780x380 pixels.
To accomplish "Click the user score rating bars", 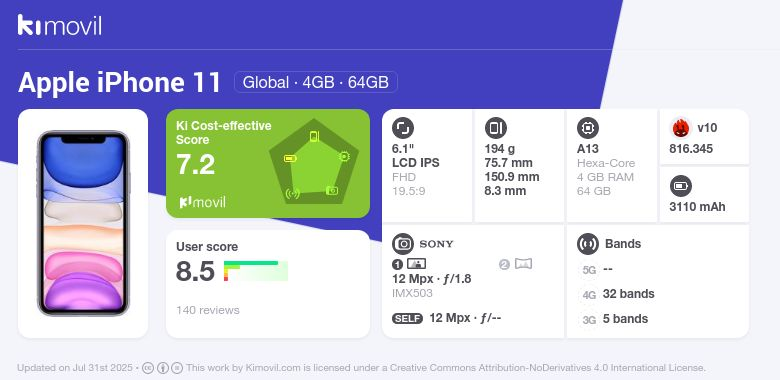I will coord(256,271).
